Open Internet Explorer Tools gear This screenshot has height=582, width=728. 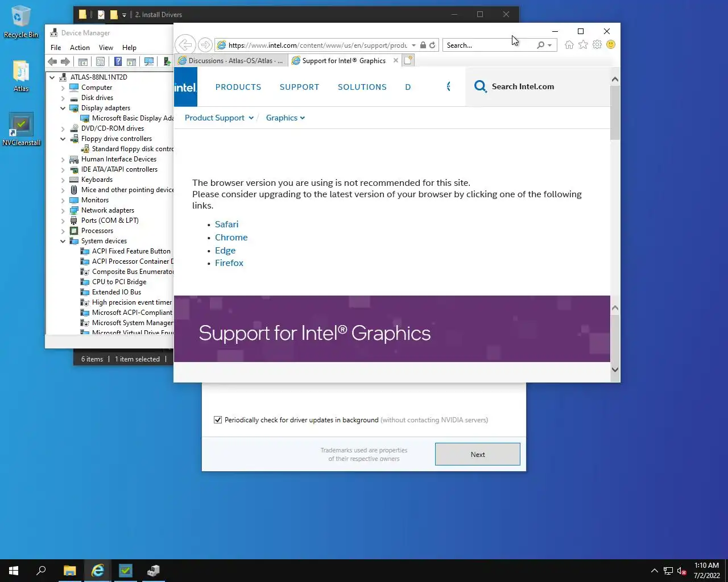(x=597, y=44)
